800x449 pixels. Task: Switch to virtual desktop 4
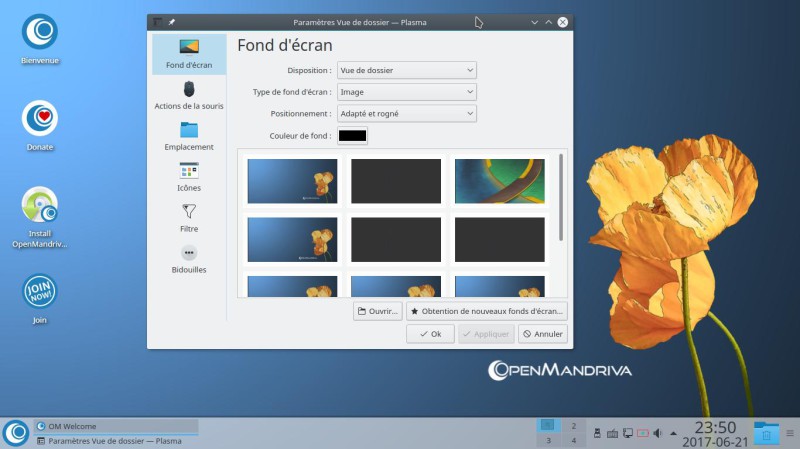click(x=573, y=440)
